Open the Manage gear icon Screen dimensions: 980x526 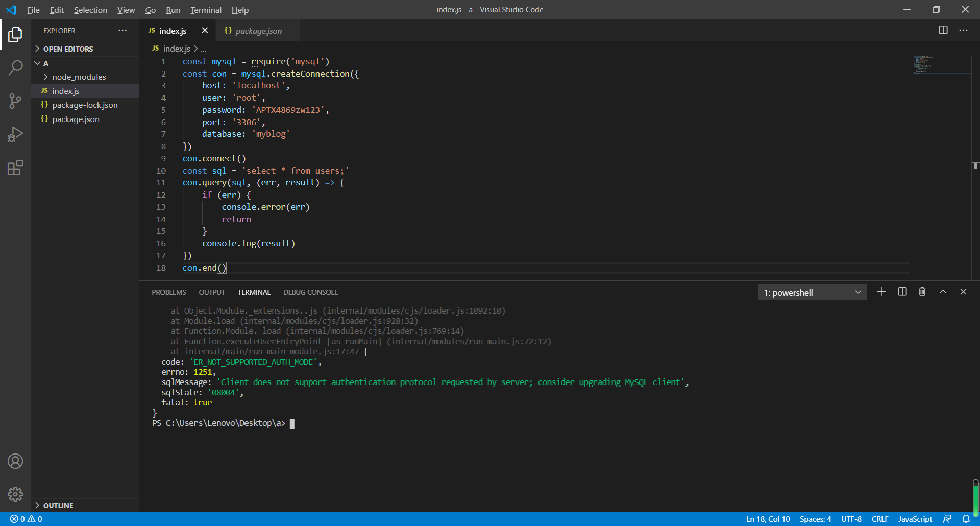pos(15,494)
